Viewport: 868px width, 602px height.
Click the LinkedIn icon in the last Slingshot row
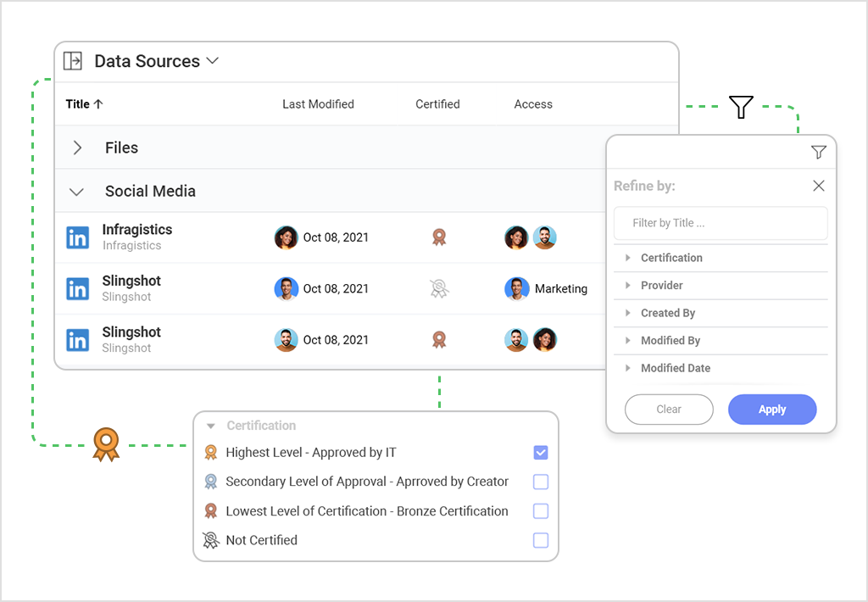pos(77,340)
